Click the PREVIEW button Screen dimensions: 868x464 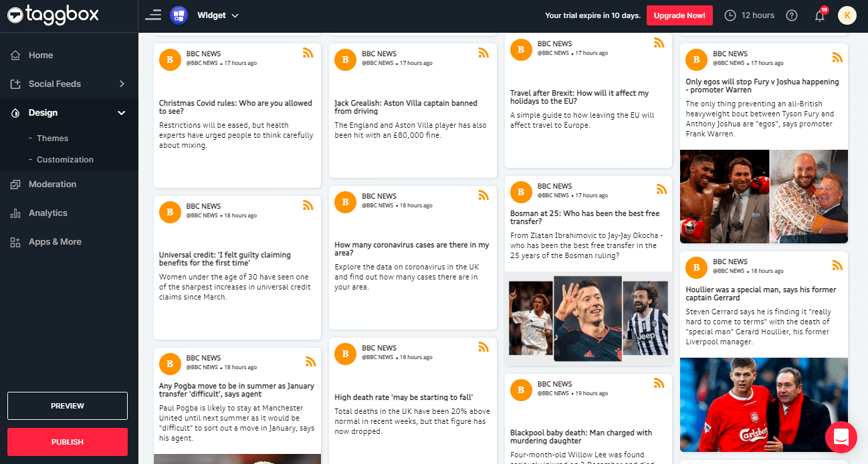68,406
